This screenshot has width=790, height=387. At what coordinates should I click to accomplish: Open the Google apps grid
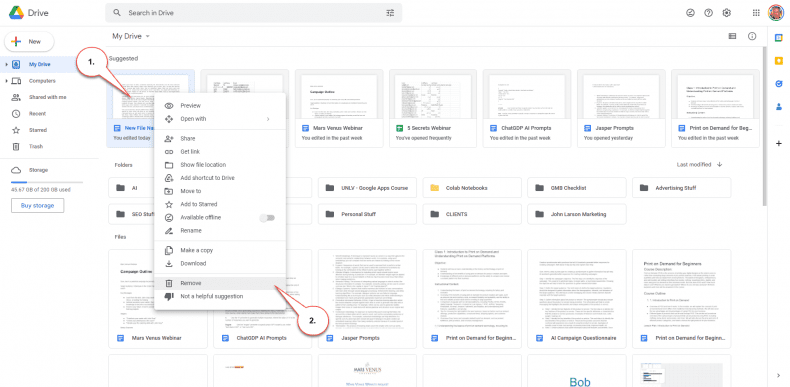[756, 13]
